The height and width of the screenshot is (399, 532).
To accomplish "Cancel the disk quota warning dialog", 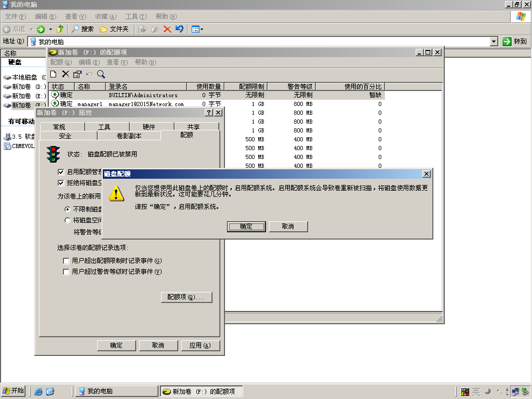I will click(x=288, y=227).
